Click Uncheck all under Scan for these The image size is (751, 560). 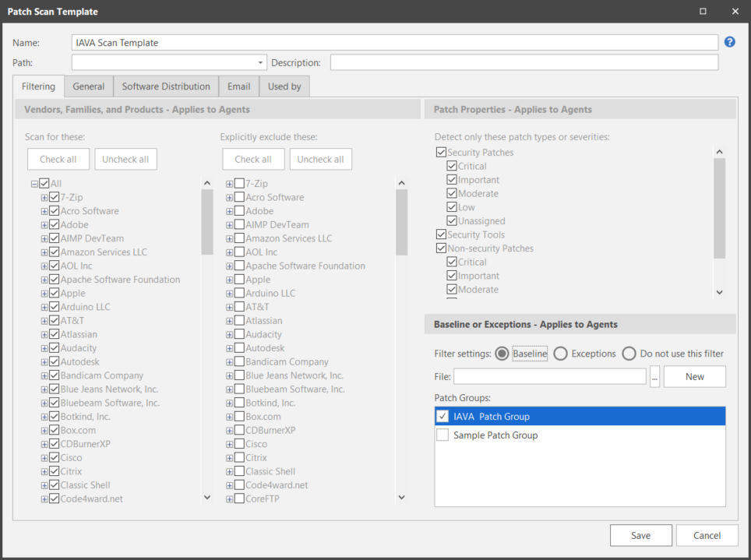tap(125, 159)
